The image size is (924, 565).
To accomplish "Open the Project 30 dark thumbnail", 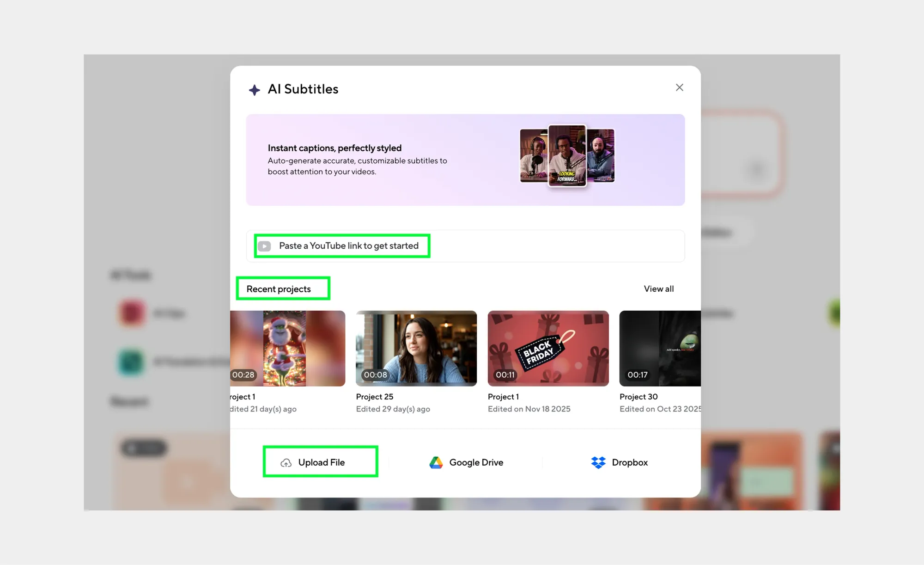I will click(x=660, y=348).
